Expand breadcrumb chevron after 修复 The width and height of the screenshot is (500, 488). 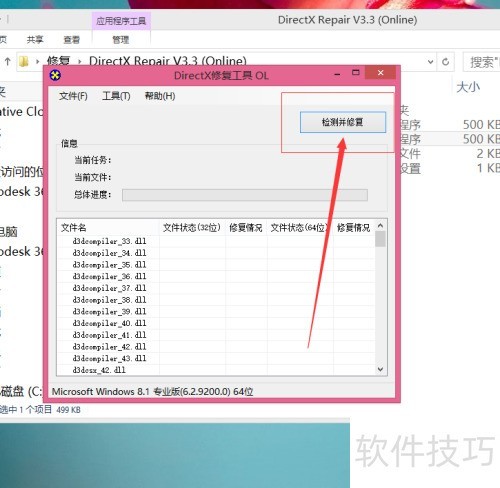pyautogui.click(x=80, y=62)
